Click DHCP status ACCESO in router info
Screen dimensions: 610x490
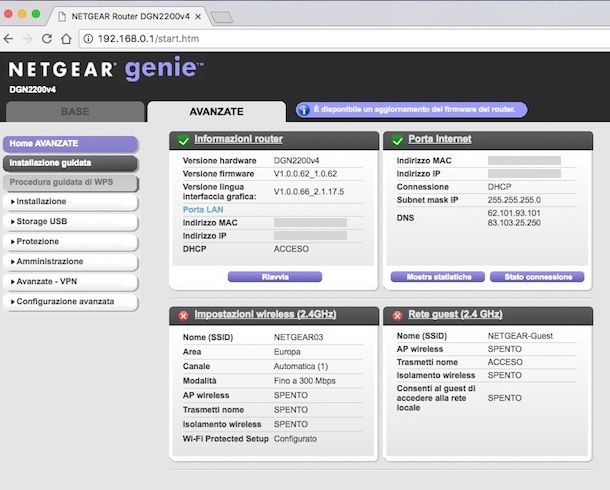(x=291, y=249)
